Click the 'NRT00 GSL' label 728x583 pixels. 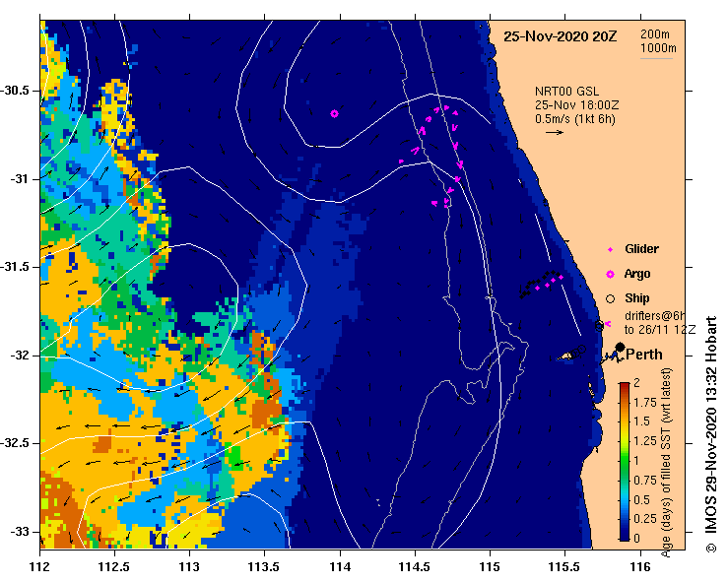pyautogui.click(x=566, y=92)
